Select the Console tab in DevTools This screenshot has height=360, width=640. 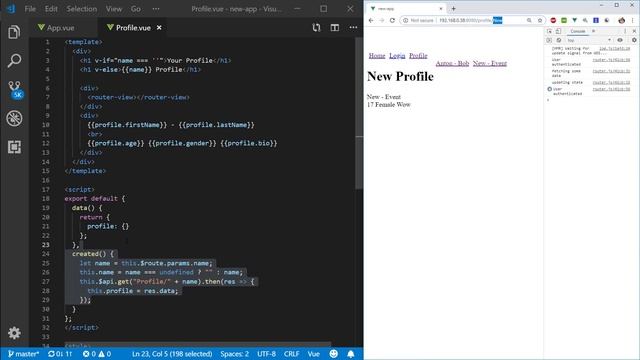578,31
